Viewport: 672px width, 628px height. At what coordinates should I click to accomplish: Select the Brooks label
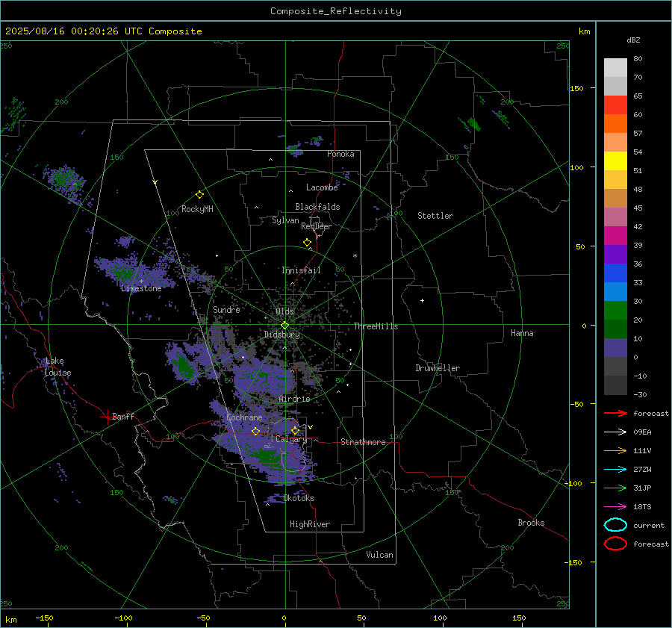coord(531,523)
